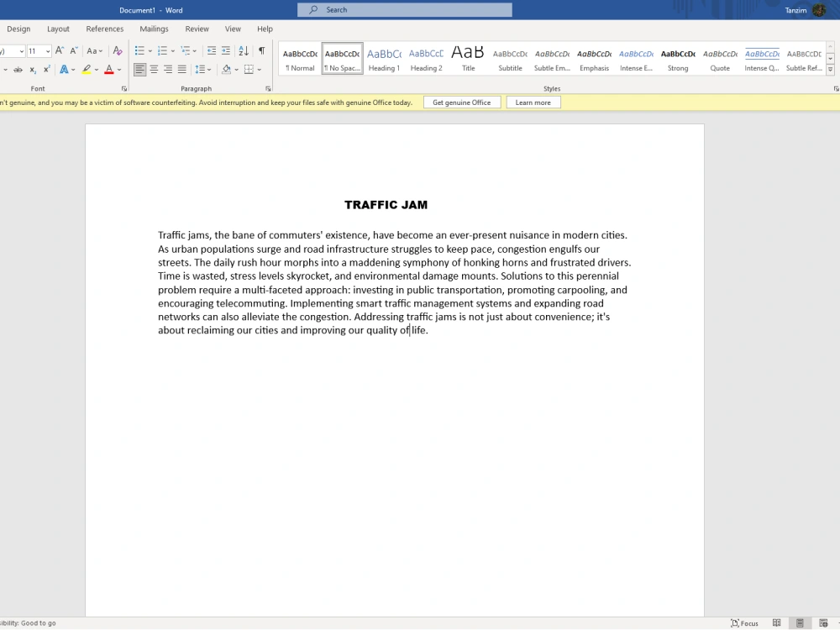Switch to Mailings tab
This screenshot has width=840, height=630.
coord(154,29)
